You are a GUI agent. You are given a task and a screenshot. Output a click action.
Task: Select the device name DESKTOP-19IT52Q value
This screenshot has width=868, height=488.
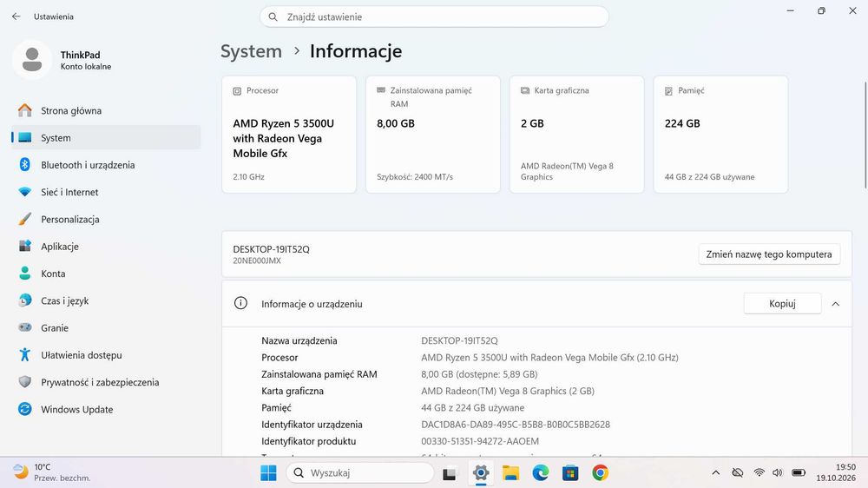coord(459,340)
